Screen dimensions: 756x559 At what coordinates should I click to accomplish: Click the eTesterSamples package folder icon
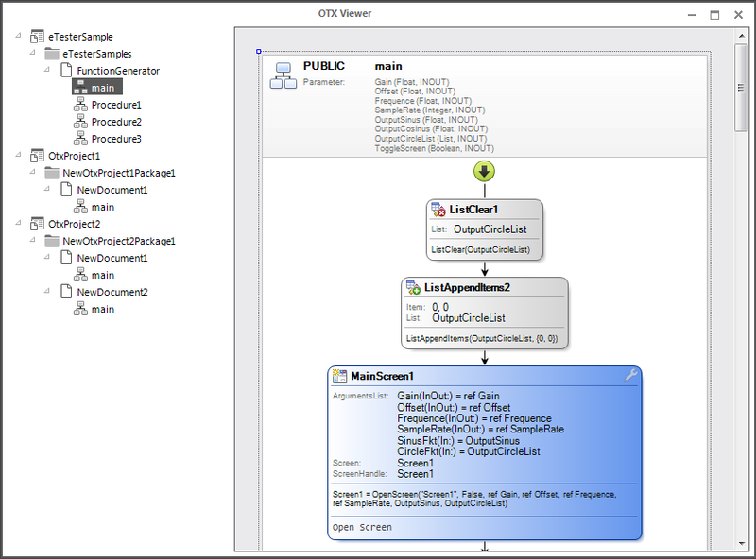point(52,54)
